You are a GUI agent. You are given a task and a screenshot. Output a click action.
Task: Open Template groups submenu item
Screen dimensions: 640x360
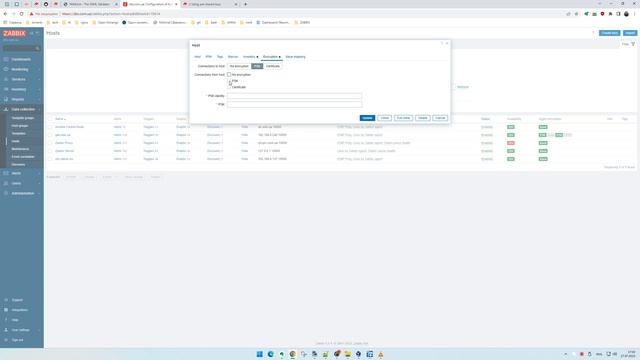pyautogui.click(x=23, y=118)
